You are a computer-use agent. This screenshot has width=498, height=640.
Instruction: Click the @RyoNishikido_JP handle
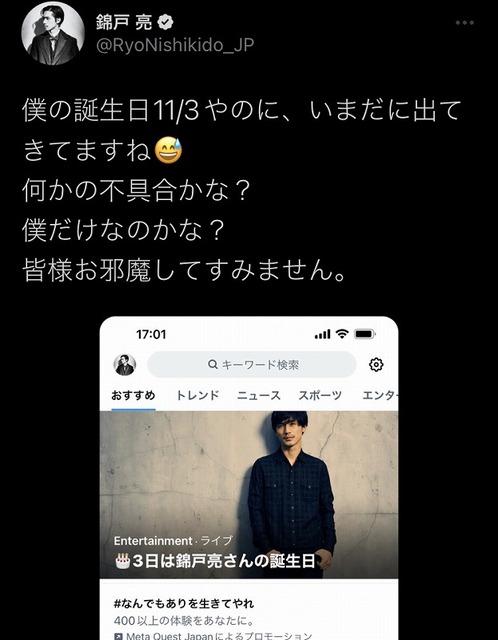pyautogui.click(x=175, y=45)
